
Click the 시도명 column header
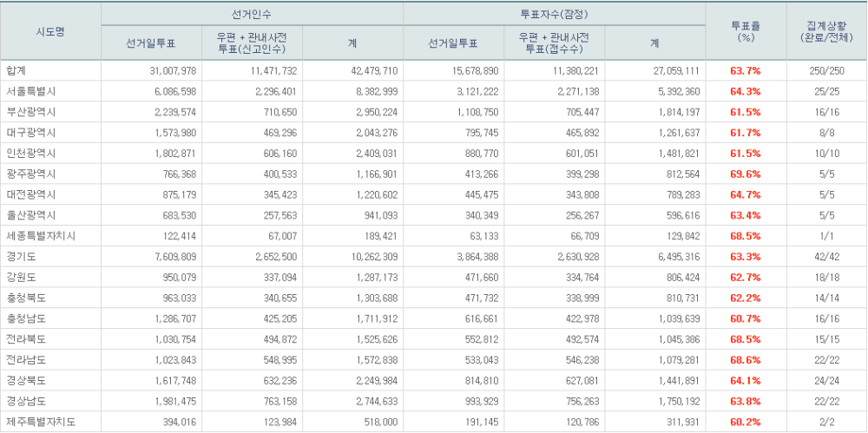(50, 31)
